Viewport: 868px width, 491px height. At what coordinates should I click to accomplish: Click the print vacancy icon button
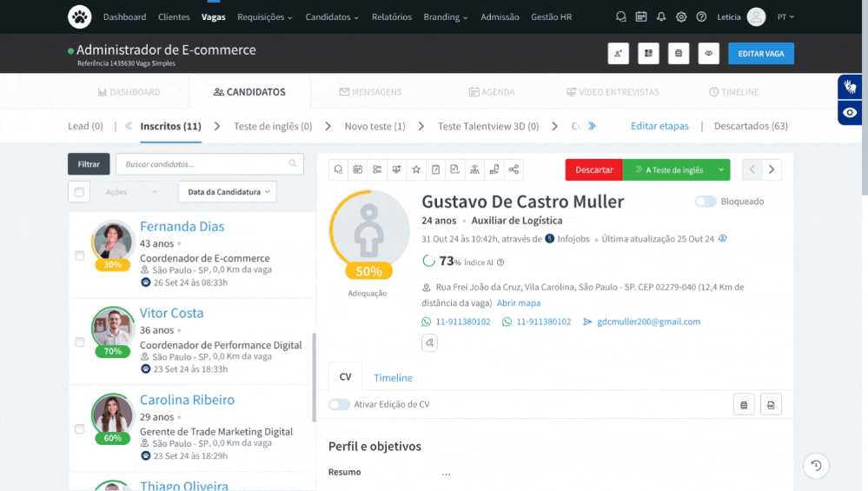679,54
